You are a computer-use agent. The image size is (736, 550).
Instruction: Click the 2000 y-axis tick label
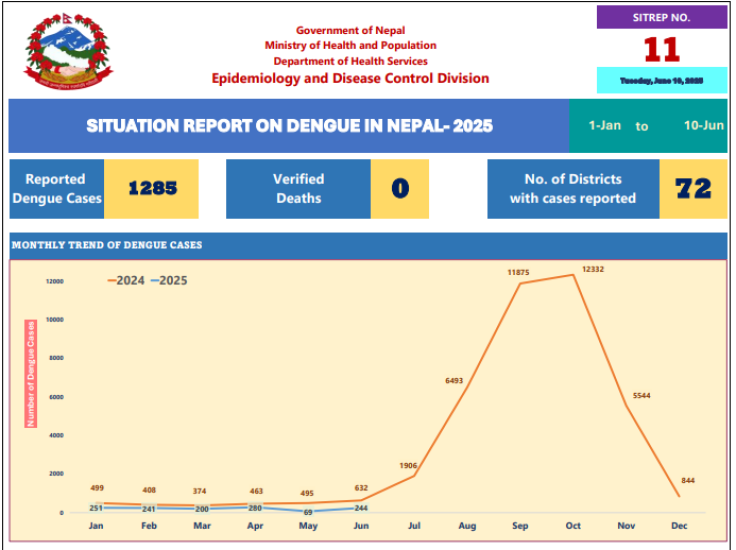[56, 474]
